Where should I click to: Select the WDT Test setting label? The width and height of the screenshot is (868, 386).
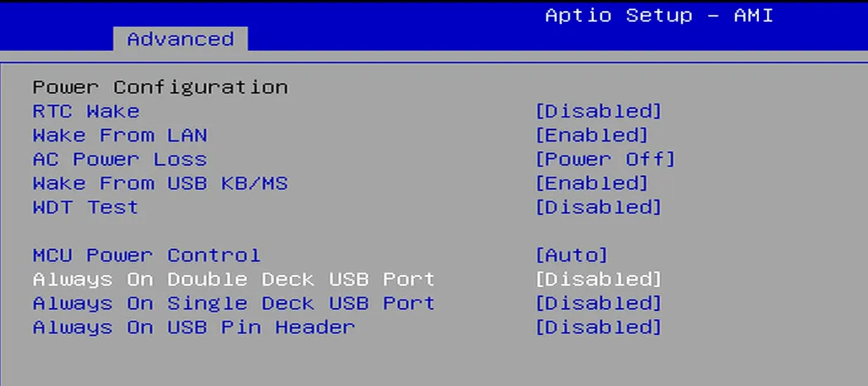tap(85, 207)
